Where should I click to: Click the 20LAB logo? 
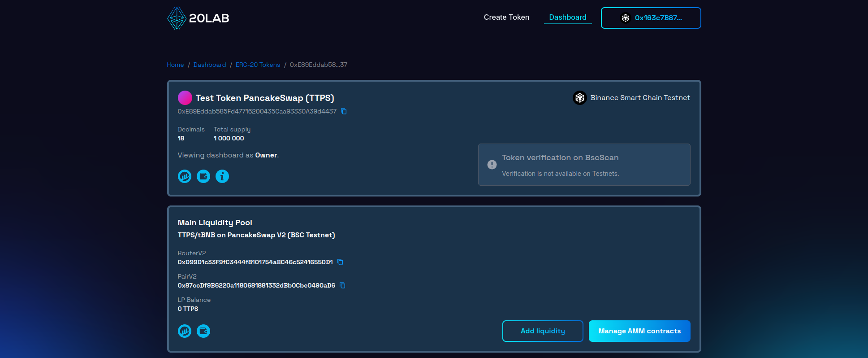[198, 18]
